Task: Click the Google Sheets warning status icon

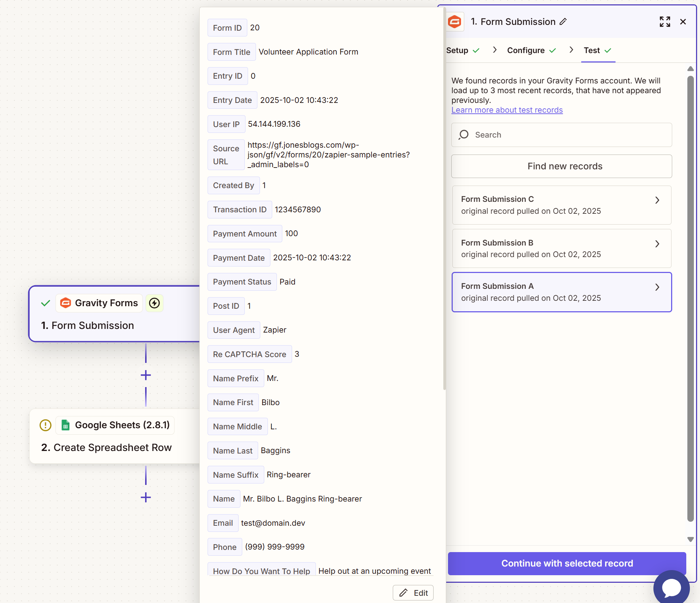Action: tap(45, 425)
